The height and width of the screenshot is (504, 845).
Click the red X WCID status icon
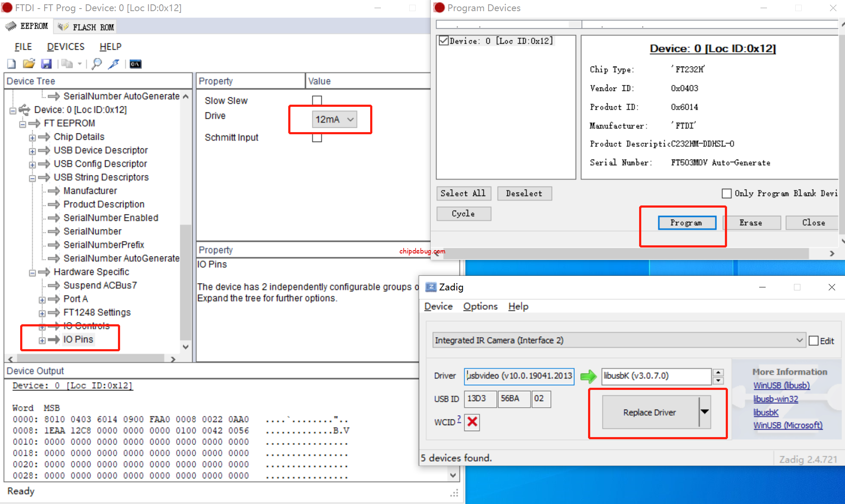coord(472,422)
